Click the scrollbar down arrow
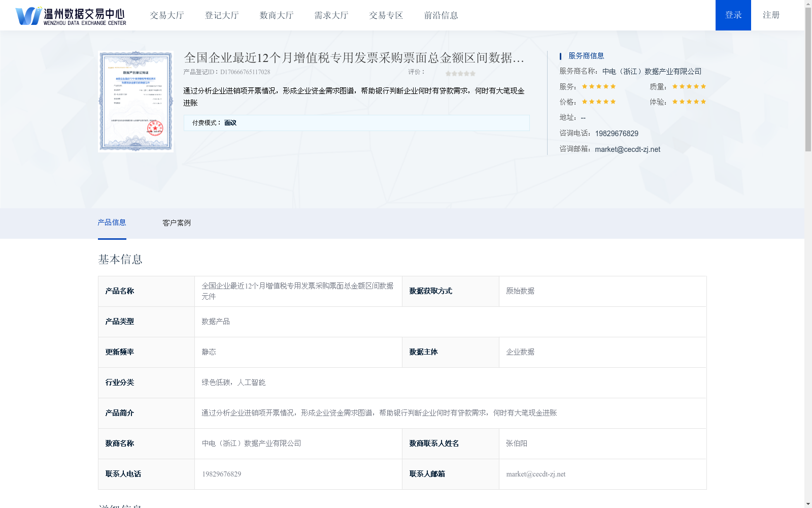Viewport: 812px width, 508px height. [x=808, y=503]
